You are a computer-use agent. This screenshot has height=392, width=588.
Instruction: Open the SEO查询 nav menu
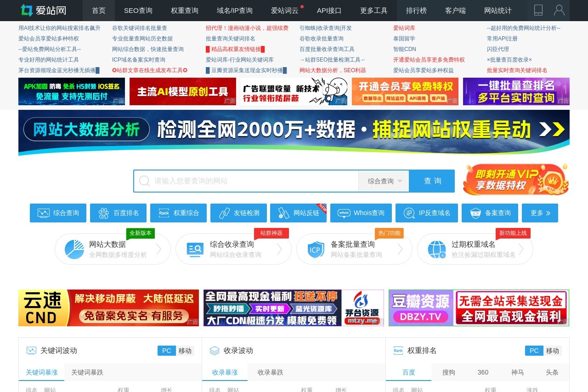click(138, 11)
